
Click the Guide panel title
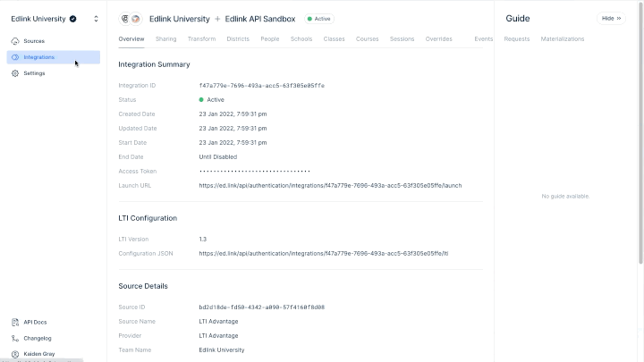point(518,19)
